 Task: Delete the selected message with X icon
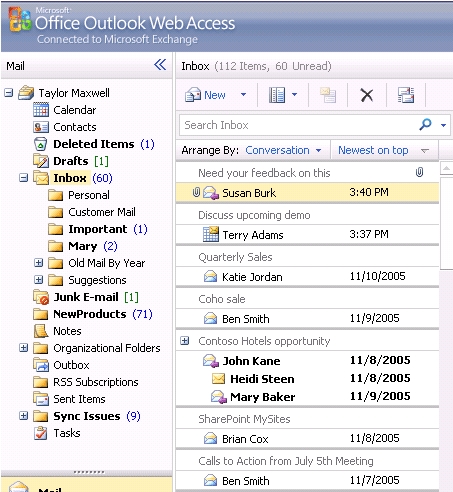(x=367, y=95)
